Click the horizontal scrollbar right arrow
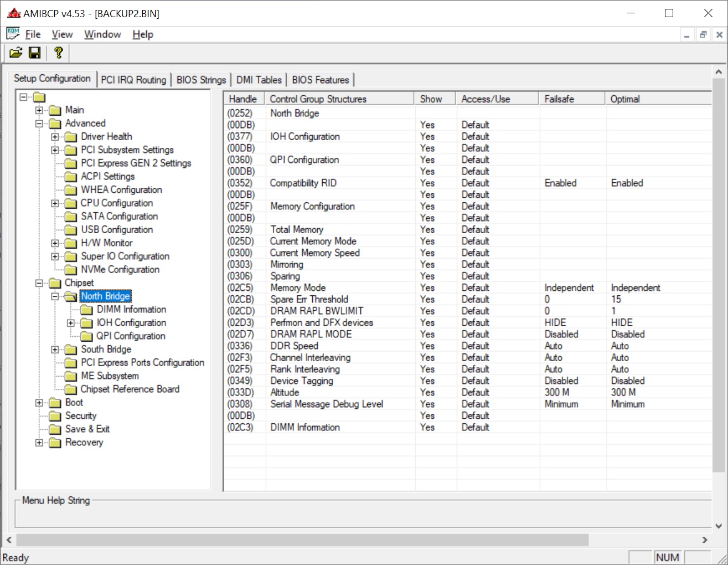The width and height of the screenshot is (728, 565). point(705,540)
